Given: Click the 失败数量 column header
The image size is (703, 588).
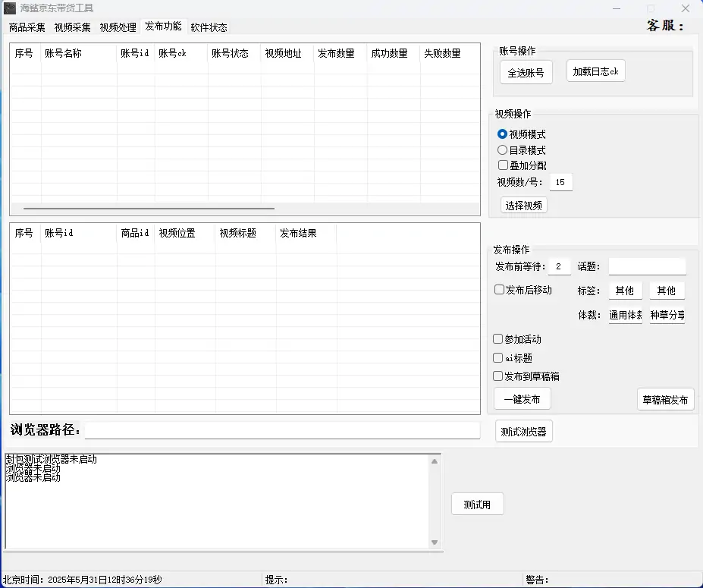Looking at the screenshot, I should 450,53.
